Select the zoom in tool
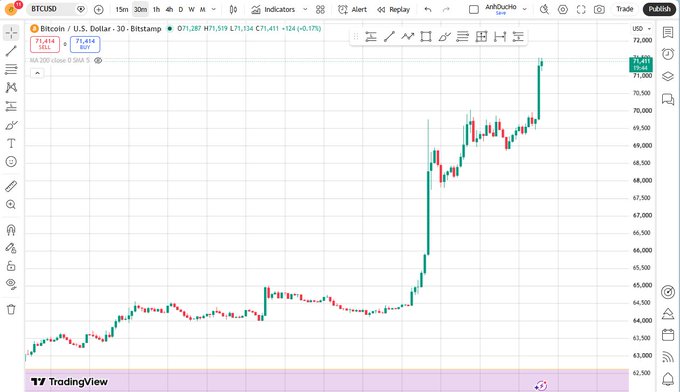The width and height of the screenshot is (680, 392). (x=11, y=205)
